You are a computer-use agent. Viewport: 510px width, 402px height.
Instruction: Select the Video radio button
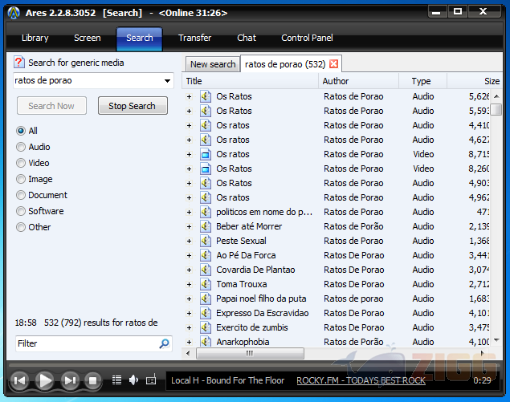[21, 163]
